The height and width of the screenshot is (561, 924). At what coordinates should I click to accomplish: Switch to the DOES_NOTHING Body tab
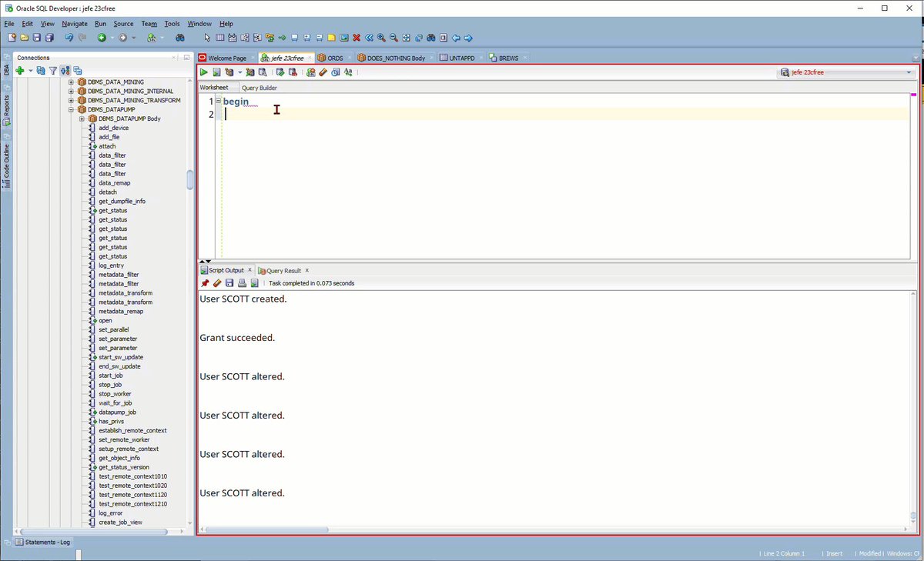pyautogui.click(x=396, y=58)
